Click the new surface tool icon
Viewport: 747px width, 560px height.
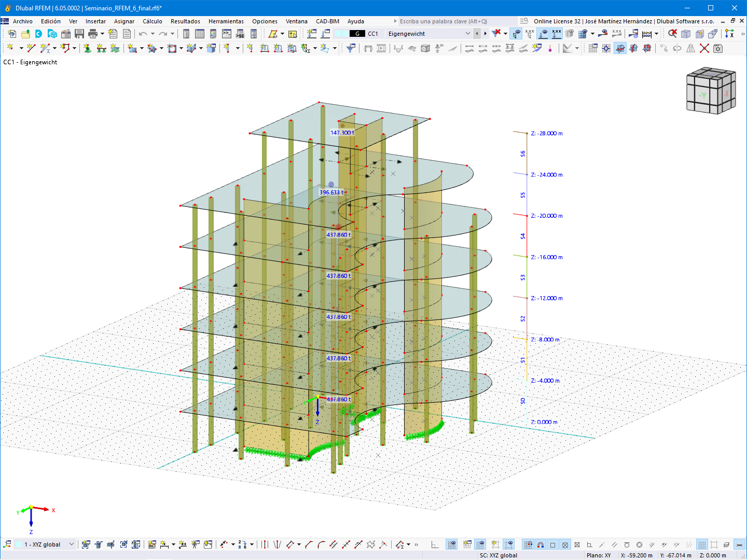pos(132,48)
